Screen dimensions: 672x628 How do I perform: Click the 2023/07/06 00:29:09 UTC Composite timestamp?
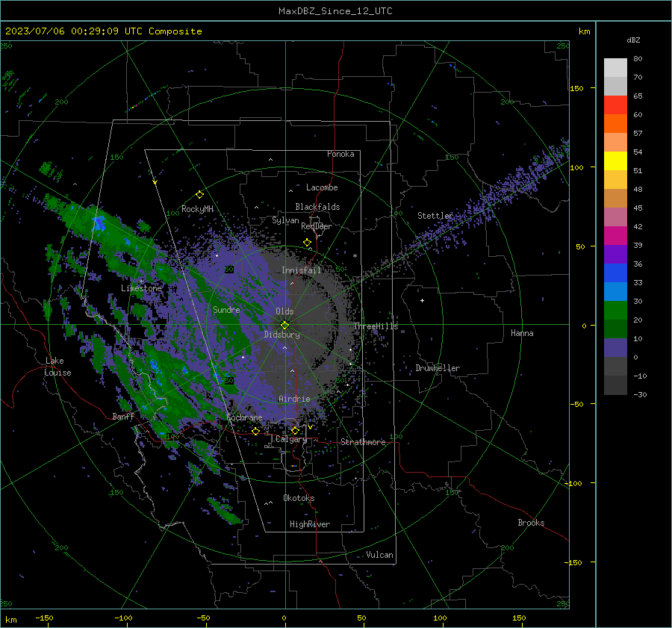click(103, 31)
